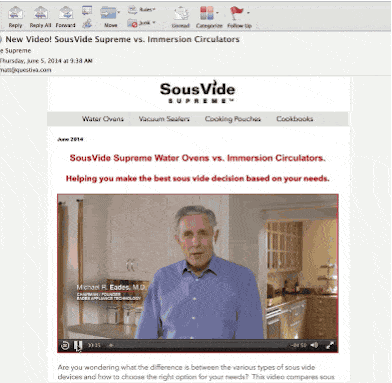The height and width of the screenshot is (383, 392).
Task: Click the Meeting reply icon beside Forward
Action: click(x=87, y=10)
